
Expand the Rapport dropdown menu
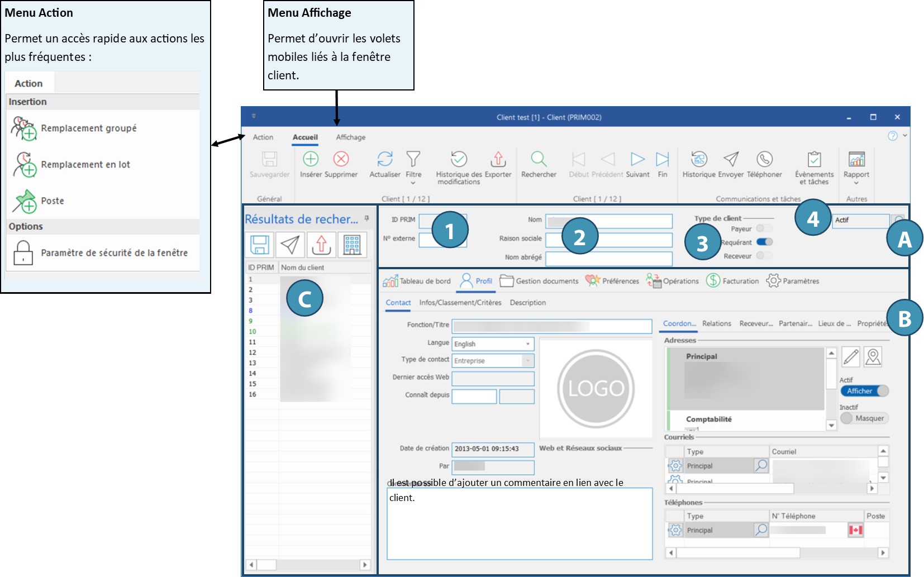point(856,183)
